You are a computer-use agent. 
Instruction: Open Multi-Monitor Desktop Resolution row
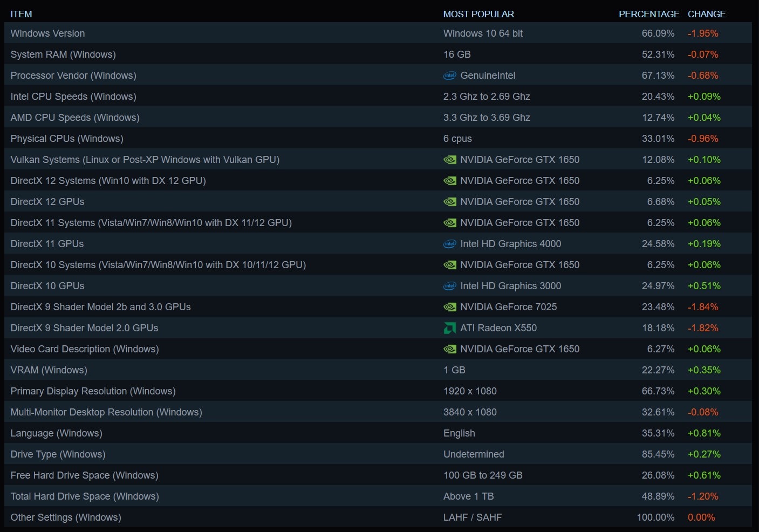378,412
